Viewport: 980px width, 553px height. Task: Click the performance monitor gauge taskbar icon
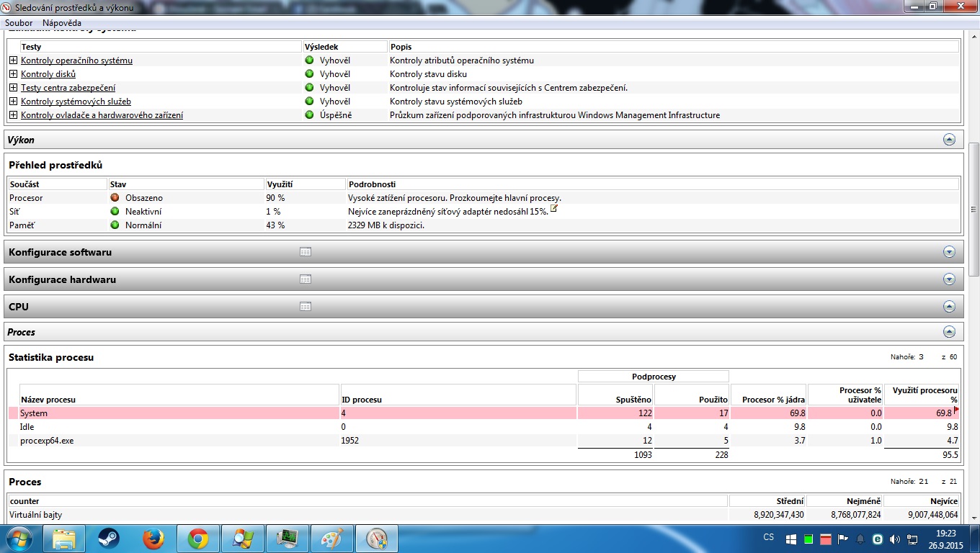pos(377,539)
